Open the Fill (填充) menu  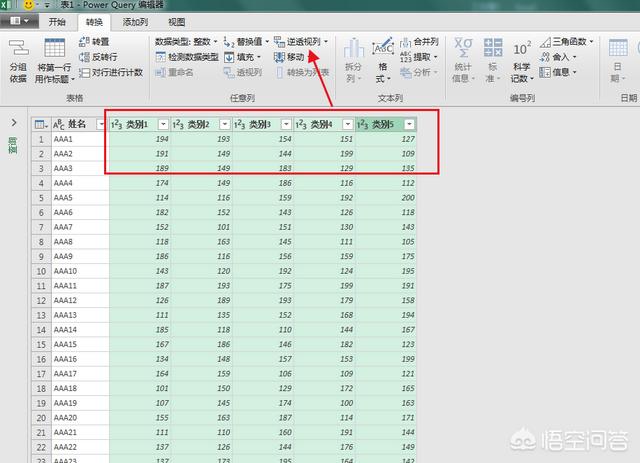pyautogui.click(x=242, y=57)
